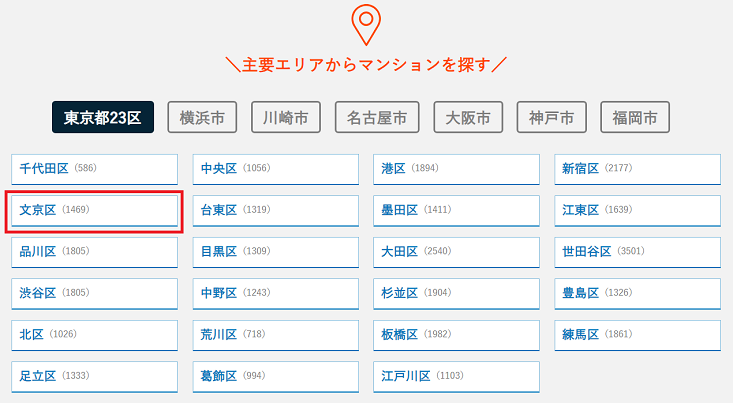This screenshot has height=403, width=733.
Task: Open 豊島区 (1326) listings
Action: [x=638, y=294]
